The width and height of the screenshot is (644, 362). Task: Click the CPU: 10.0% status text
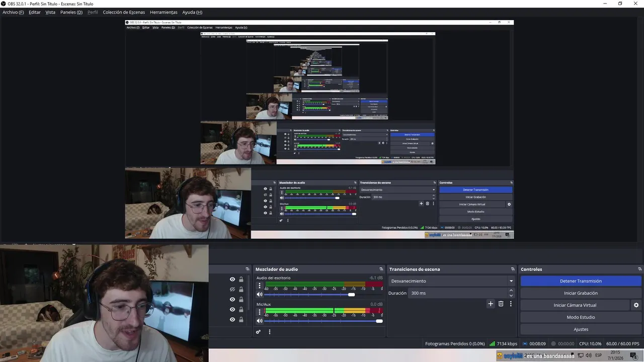coord(590,344)
